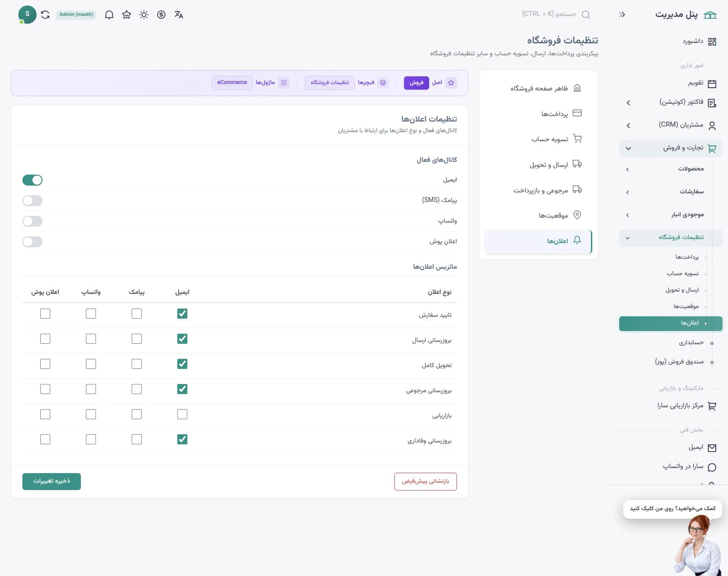This screenshot has height=576, width=728.
Task: Disable the ایمیل channel toggle
Action: click(32, 180)
